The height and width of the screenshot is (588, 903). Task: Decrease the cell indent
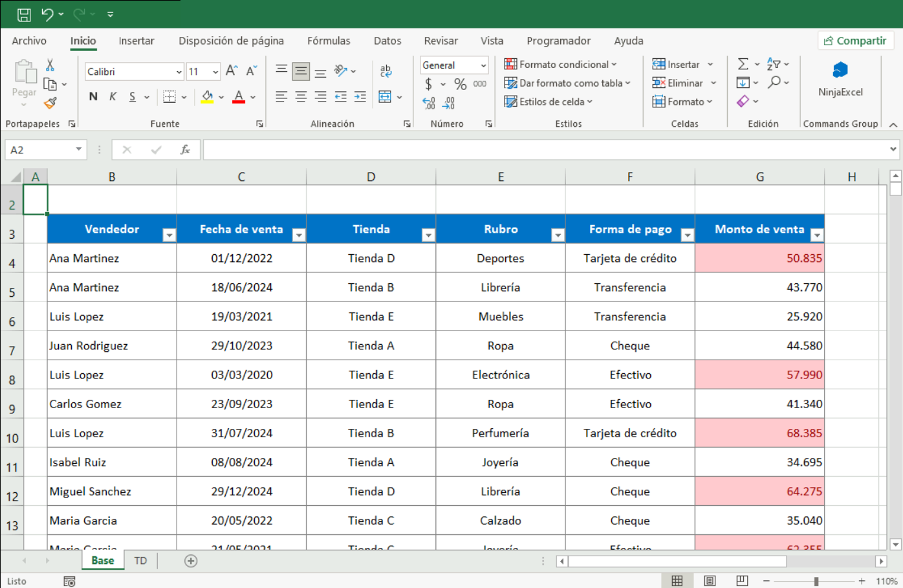tap(341, 97)
